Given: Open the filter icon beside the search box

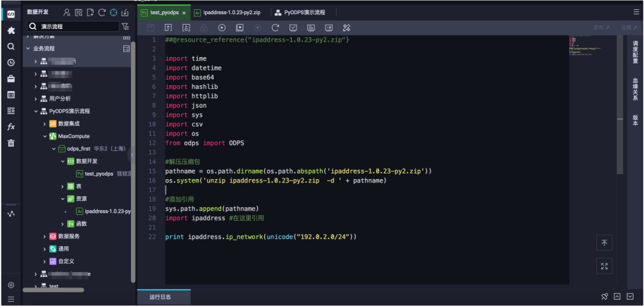Looking at the screenshot, I should click(x=125, y=26).
